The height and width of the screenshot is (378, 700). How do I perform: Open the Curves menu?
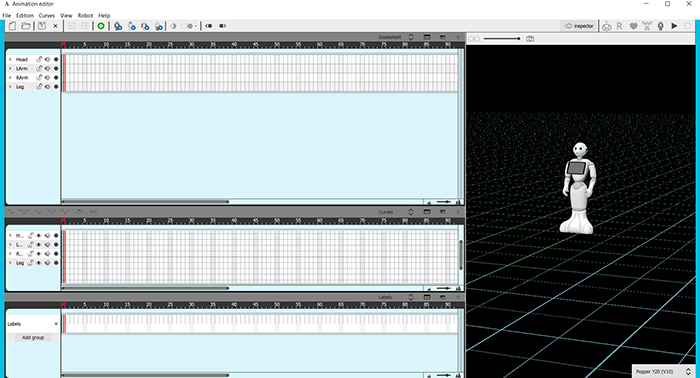[x=47, y=15]
